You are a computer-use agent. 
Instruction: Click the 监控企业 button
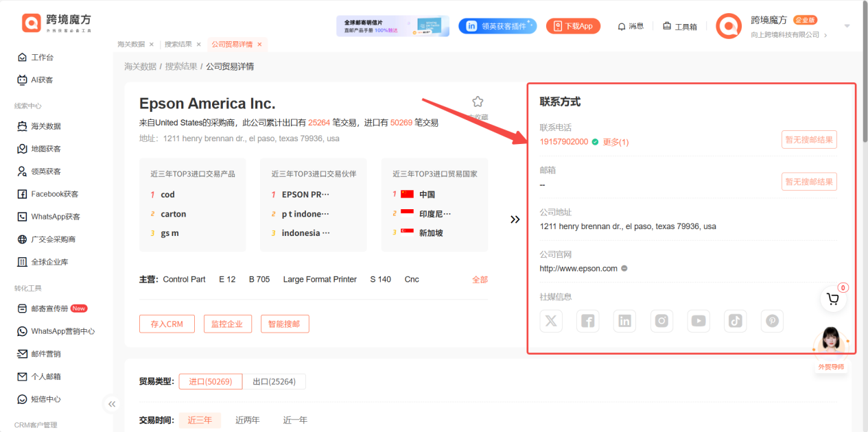[228, 324]
